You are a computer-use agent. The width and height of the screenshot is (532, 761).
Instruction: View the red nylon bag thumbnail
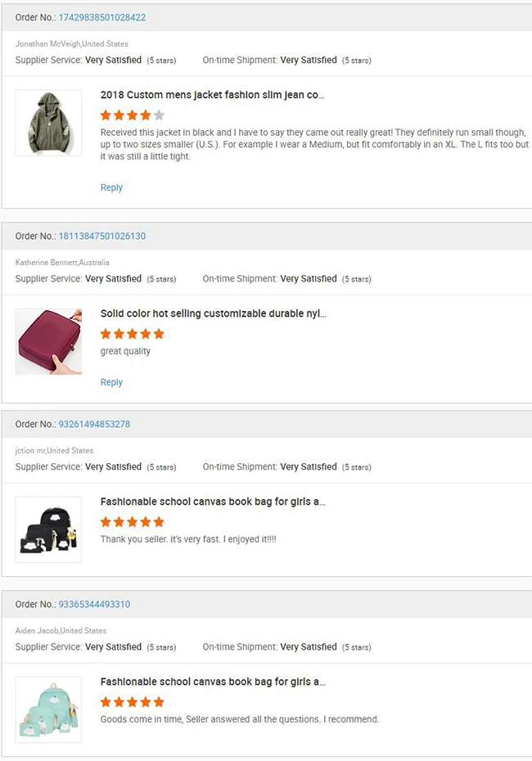pos(48,341)
